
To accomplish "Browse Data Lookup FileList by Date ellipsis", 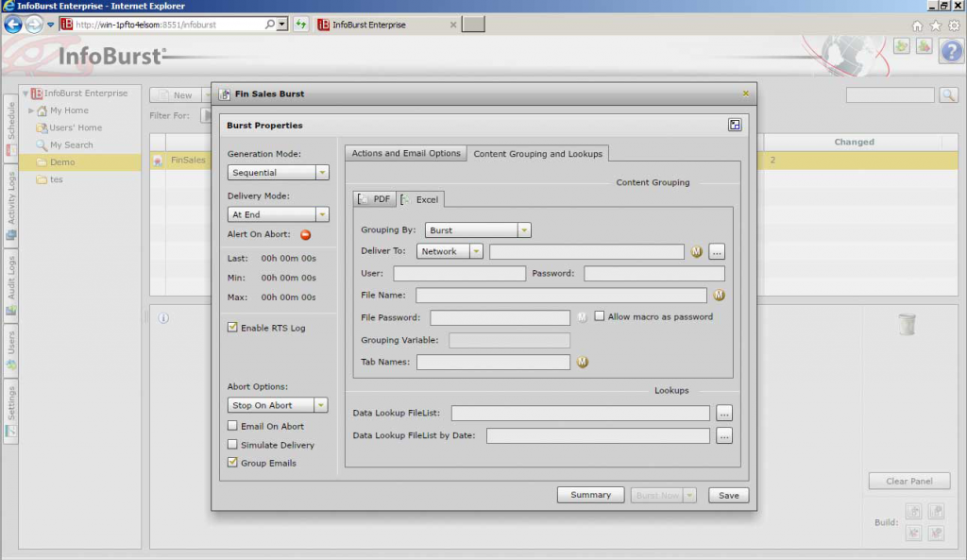I will [x=724, y=436].
